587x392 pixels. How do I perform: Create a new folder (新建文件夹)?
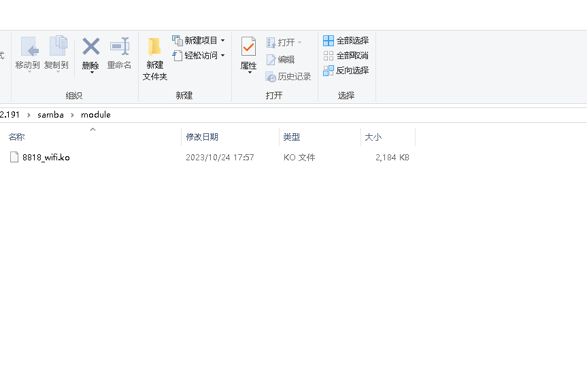coord(154,59)
